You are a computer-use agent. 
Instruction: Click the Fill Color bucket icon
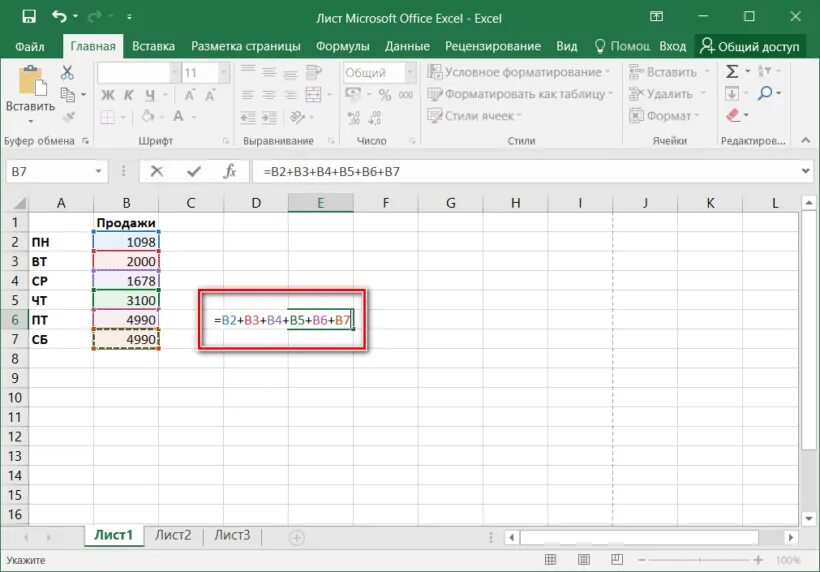[x=148, y=116]
